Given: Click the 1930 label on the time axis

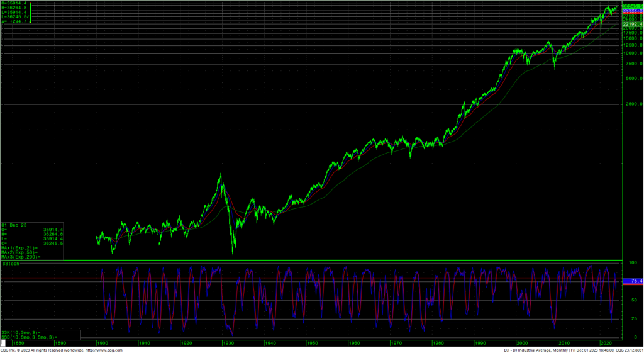Looking at the screenshot, I should [x=228, y=343].
